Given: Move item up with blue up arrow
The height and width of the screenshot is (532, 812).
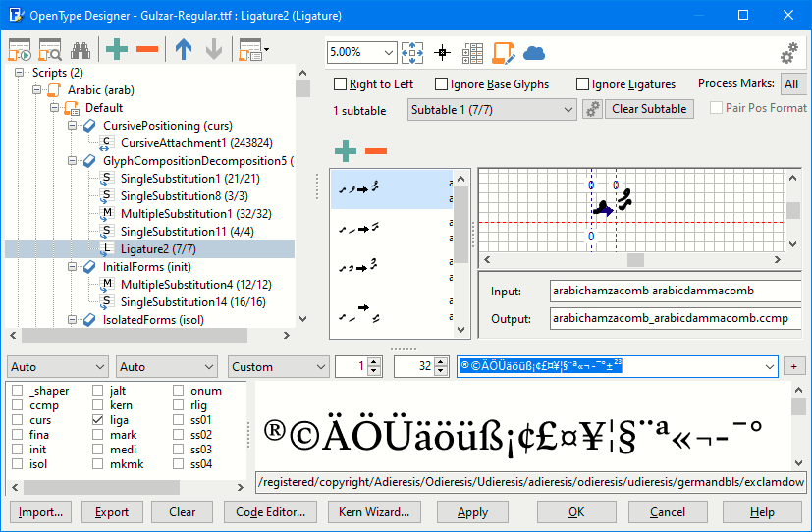Looking at the screenshot, I should [184, 50].
